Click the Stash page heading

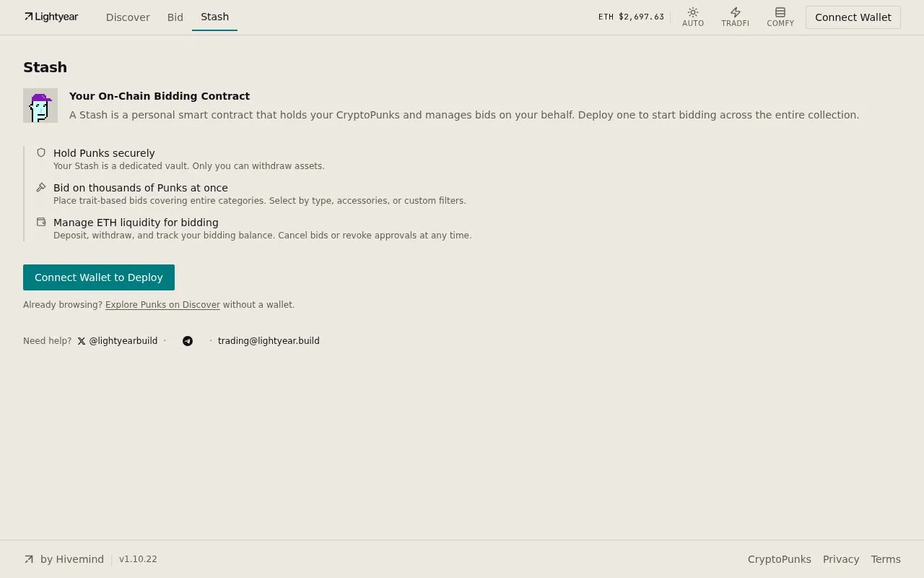[x=45, y=67]
